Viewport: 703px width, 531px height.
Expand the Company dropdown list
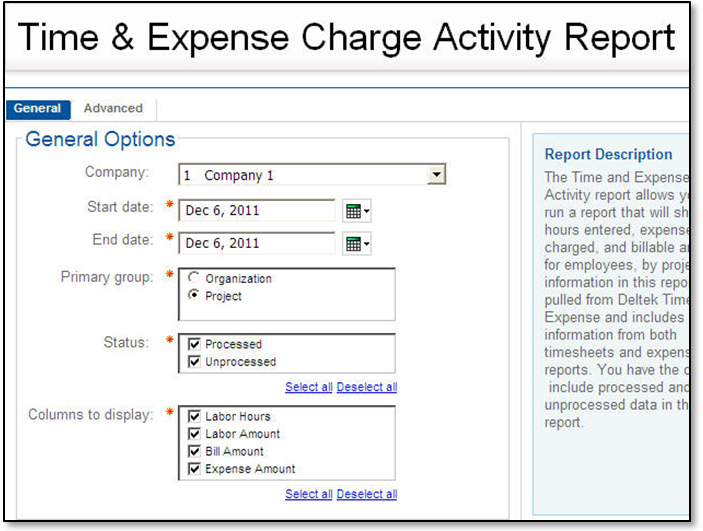[435, 175]
